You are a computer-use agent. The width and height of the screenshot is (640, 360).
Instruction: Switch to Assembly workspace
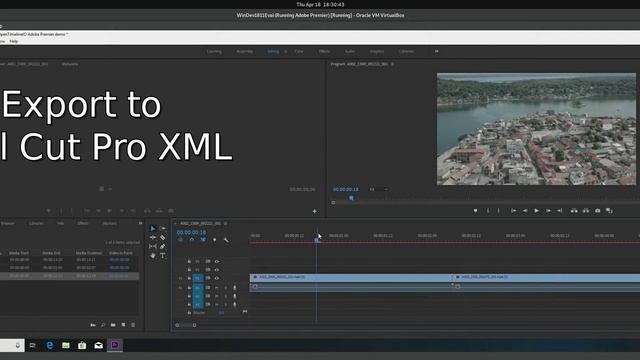244,51
